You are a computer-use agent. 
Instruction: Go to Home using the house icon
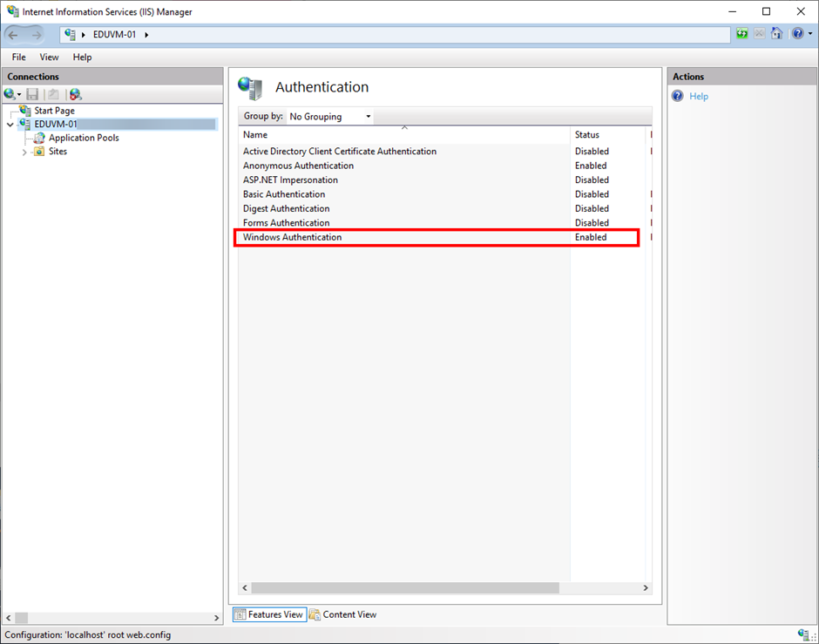point(776,34)
